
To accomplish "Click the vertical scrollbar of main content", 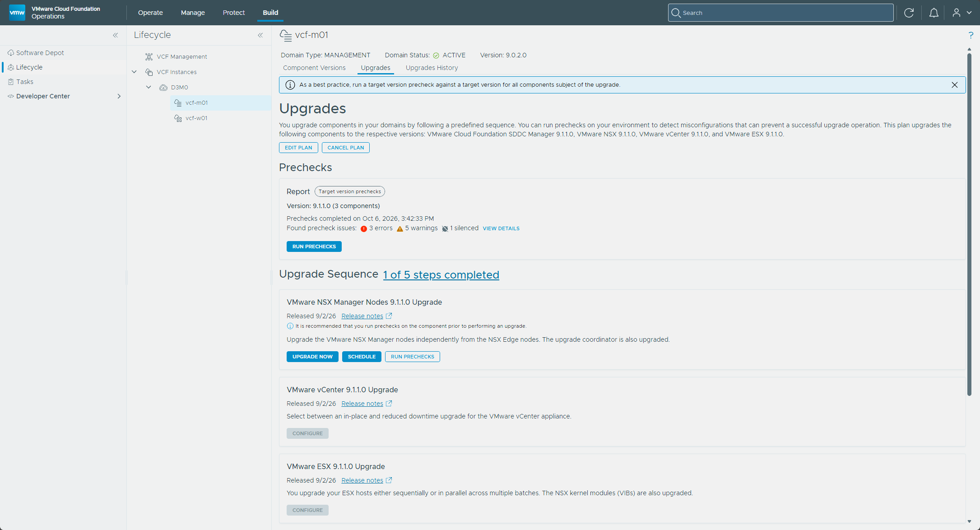I will [x=969, y=224].
